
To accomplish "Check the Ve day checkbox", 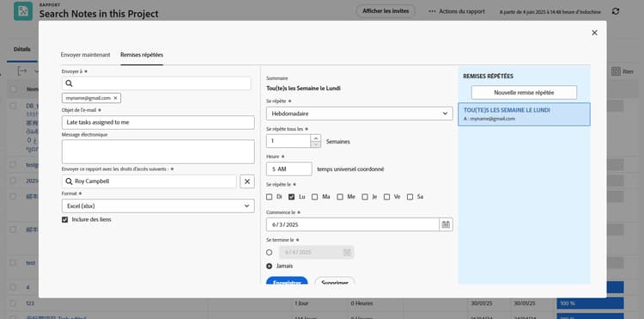I will click(387, 197).
